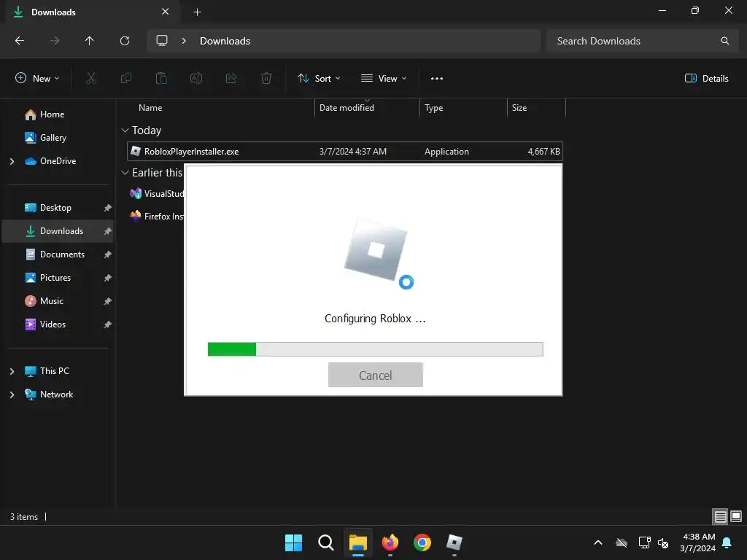Expand Network in navigation pane
747x560 pixels.
point(12,394)
